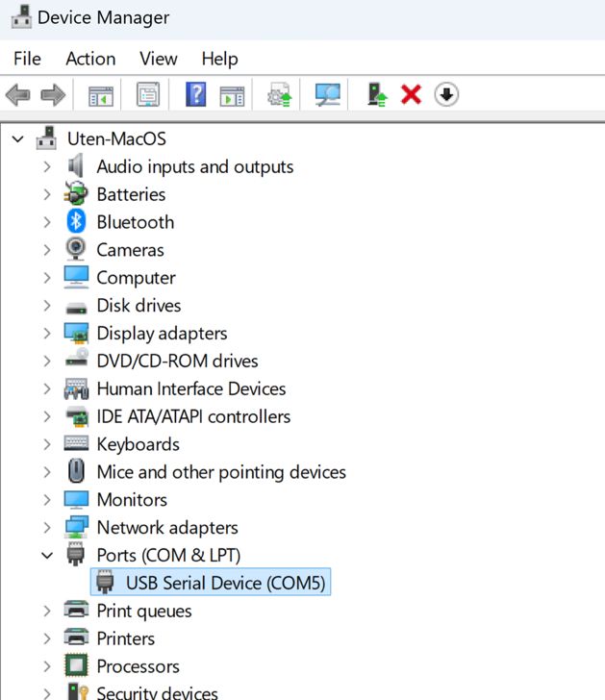Image resolution: width=605 pixels, height=700 pixels.
Task: Click the Keyboards category icon
Action: [x=76, y=443]
